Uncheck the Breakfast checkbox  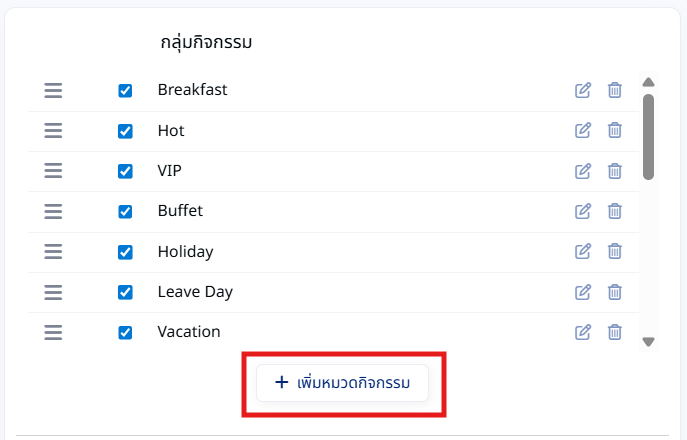[x=125, y=91]
